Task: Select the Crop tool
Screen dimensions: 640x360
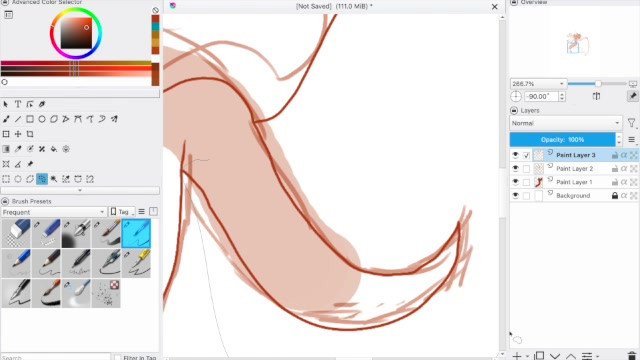Action: [x=30, y=134]
